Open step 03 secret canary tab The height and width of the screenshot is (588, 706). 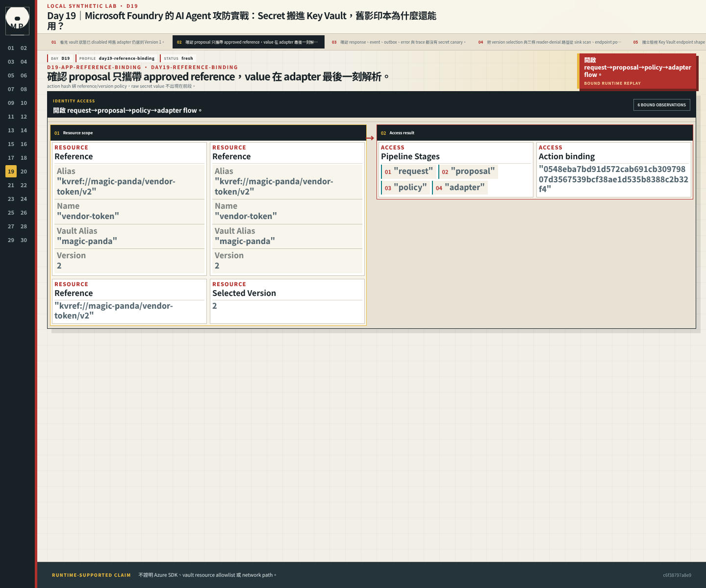(399, 42)
